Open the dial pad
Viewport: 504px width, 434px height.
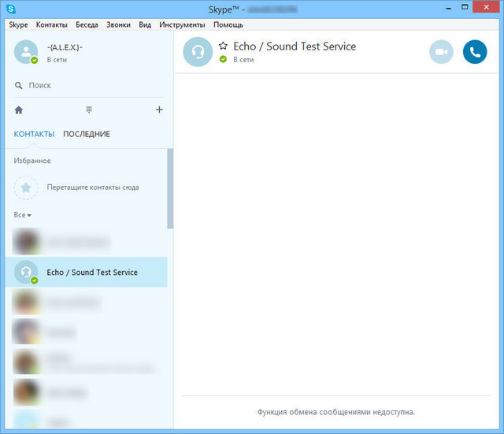click(x=89, y=109)
